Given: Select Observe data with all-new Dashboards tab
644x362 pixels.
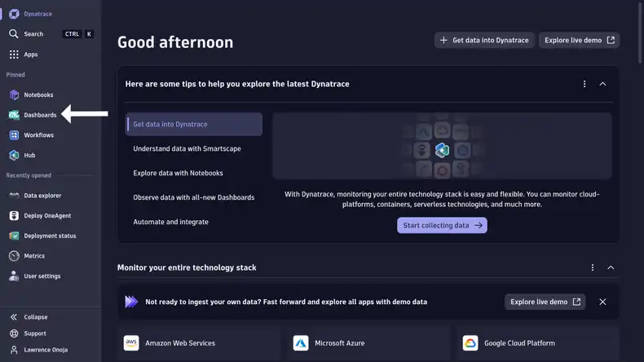Looking at the screenshot, I should pyautogui.click(x=194, y=197).
